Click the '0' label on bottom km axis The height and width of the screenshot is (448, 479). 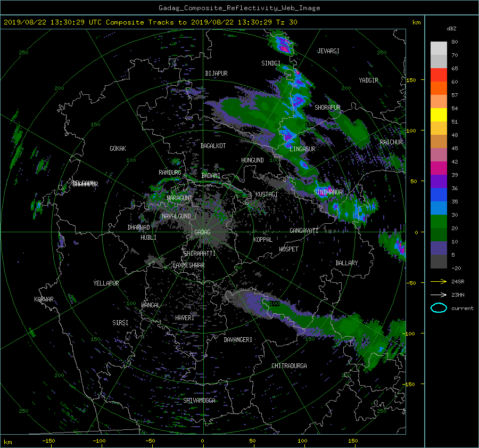point(202,441)
